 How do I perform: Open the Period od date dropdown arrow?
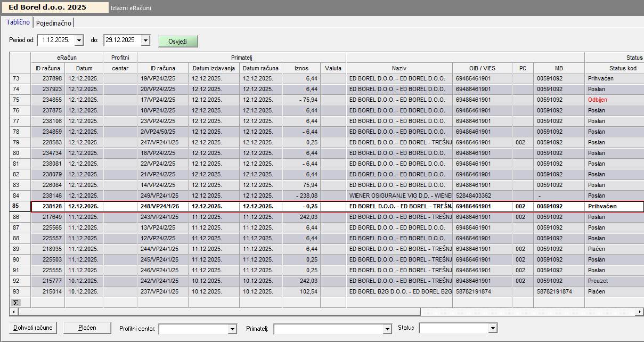pos(79,40)
